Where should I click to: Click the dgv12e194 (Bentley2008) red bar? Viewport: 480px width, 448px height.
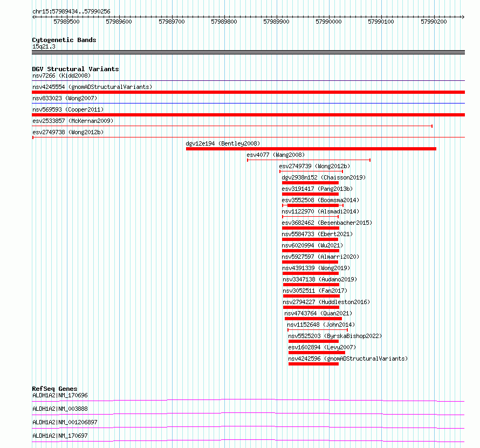click(311, 149)
